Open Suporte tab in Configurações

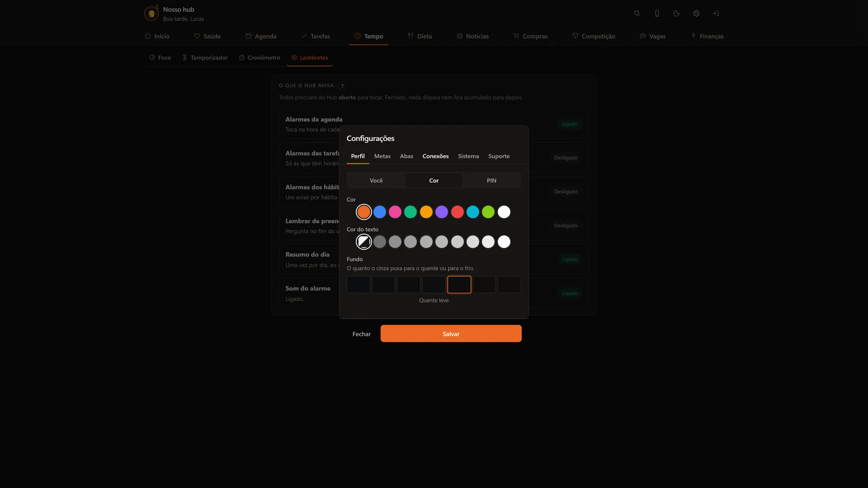(x=499, y=156)
